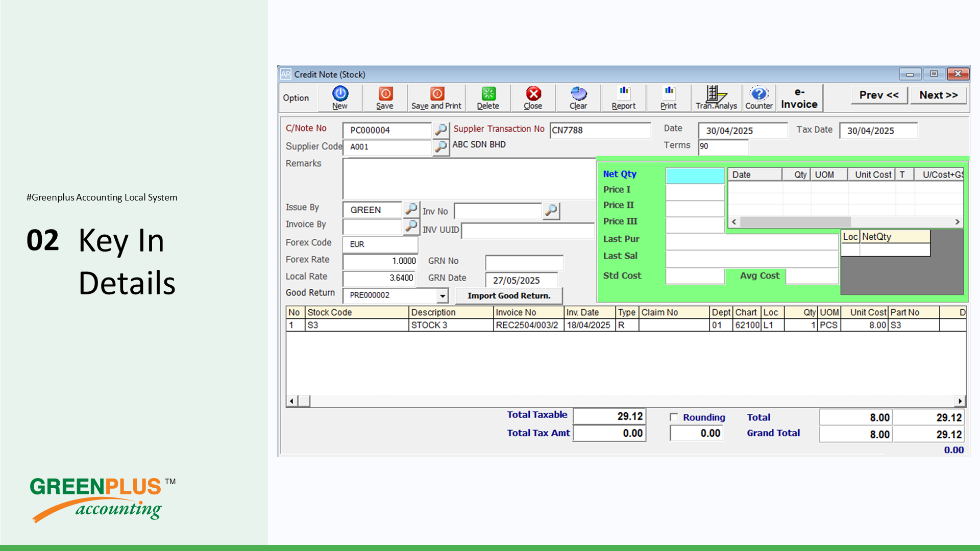
Task: Search Supplier Code with magnifier icon
Action: point(440,147)
